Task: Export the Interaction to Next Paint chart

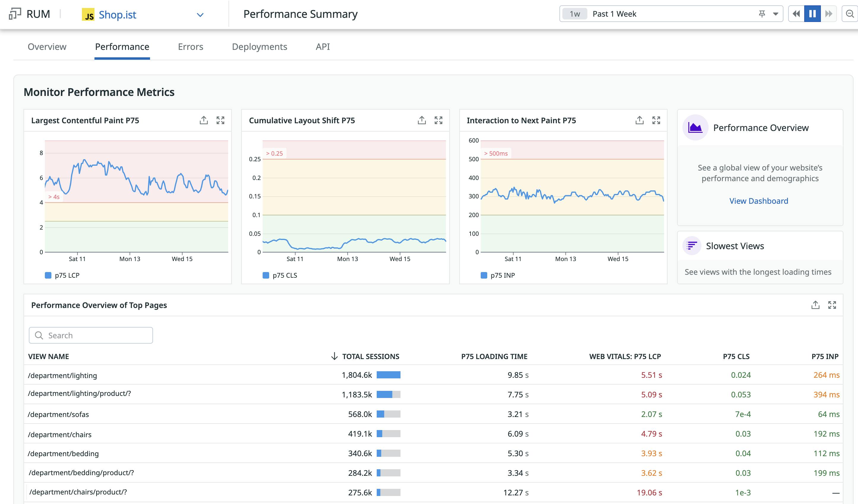Action: pyautogui.click(x=639, y=120)
